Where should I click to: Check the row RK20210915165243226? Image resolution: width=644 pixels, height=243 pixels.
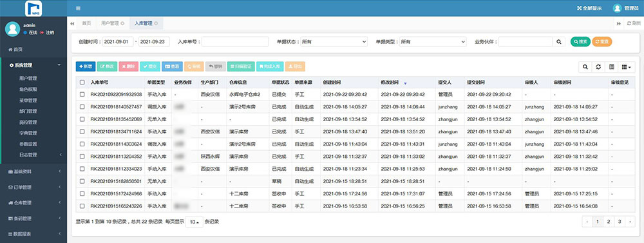click(82, 206)
